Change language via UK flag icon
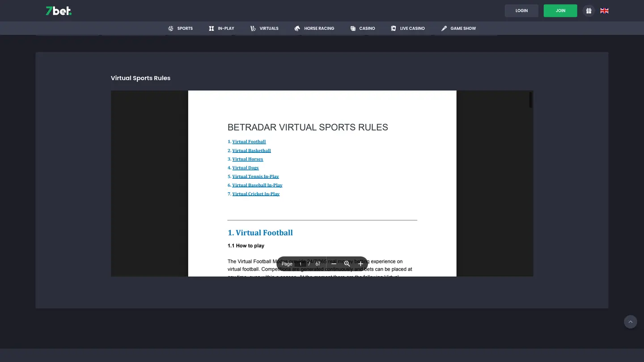Screen dimensions: 644x362 coord(604,11)
